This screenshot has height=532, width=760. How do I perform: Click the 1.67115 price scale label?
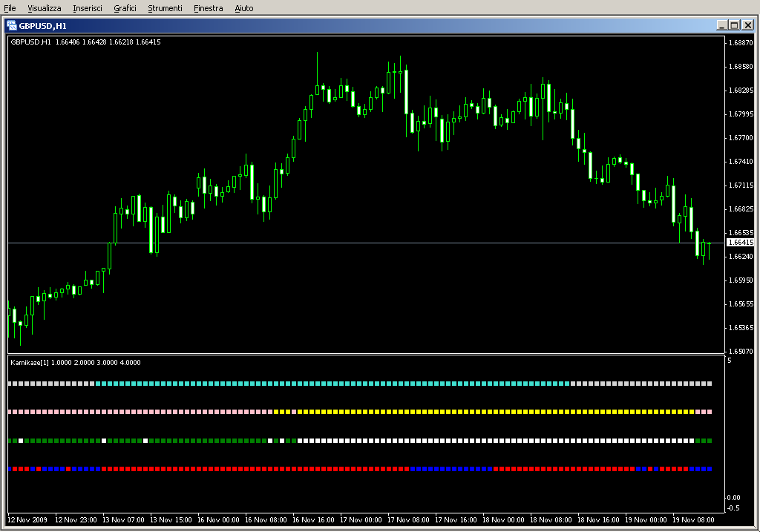coord(741,185)
